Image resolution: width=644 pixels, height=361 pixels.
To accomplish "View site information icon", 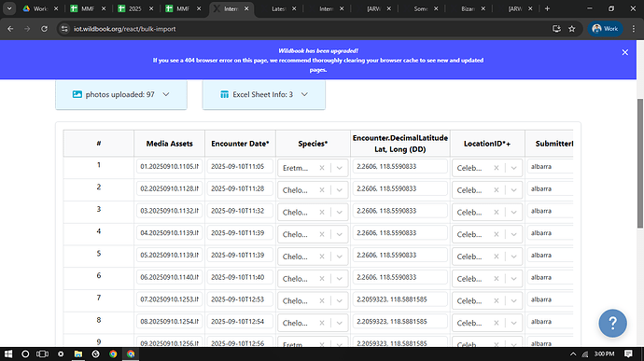I will pos(64,29).
